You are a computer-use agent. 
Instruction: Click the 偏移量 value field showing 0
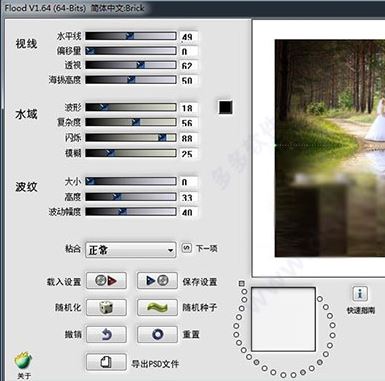pos(188,51)
